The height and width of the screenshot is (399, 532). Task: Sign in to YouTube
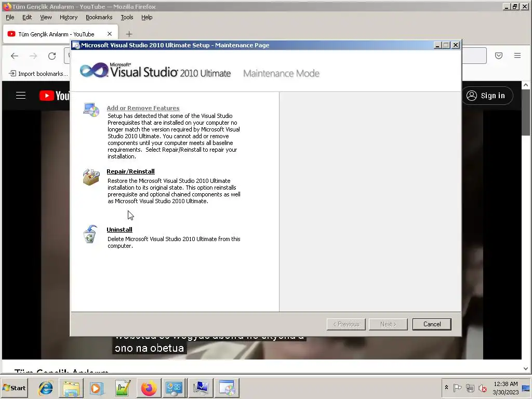pyautogui.click(x=487, y=96)
